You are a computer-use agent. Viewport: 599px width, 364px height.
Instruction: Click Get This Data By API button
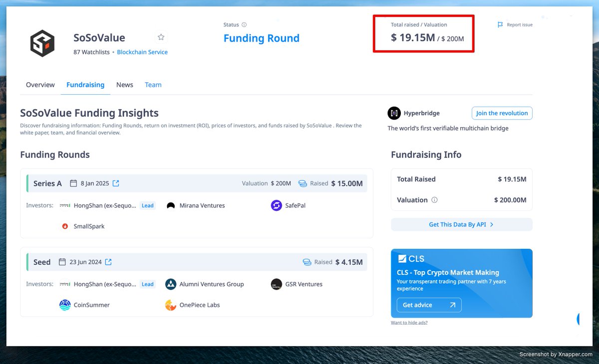point(461,224)
